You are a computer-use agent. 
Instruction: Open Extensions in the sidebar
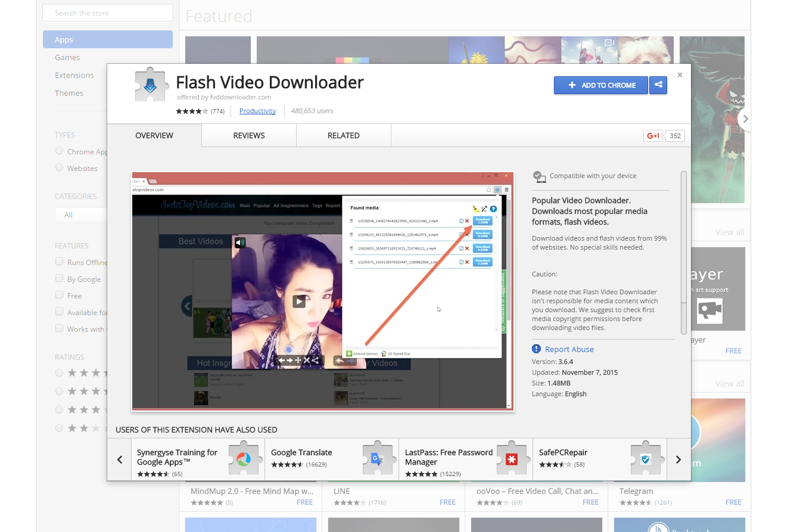[x=74, y=75]
